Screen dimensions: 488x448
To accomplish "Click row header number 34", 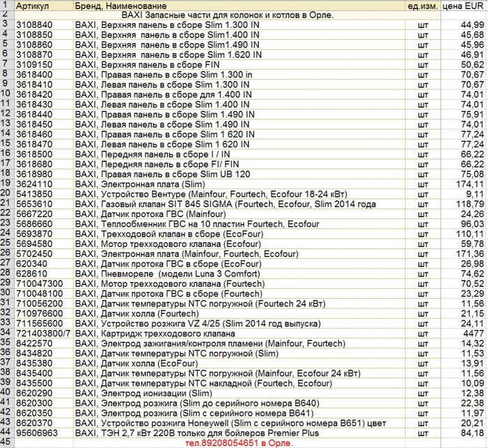I will pyautogui.click(x=6, y=333).
